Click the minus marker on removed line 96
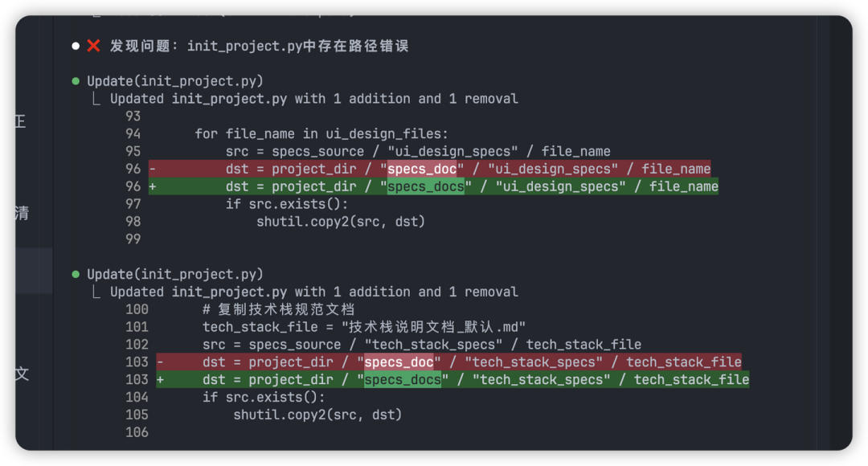Viewport: 868px width, 466px height. (152, 169)
